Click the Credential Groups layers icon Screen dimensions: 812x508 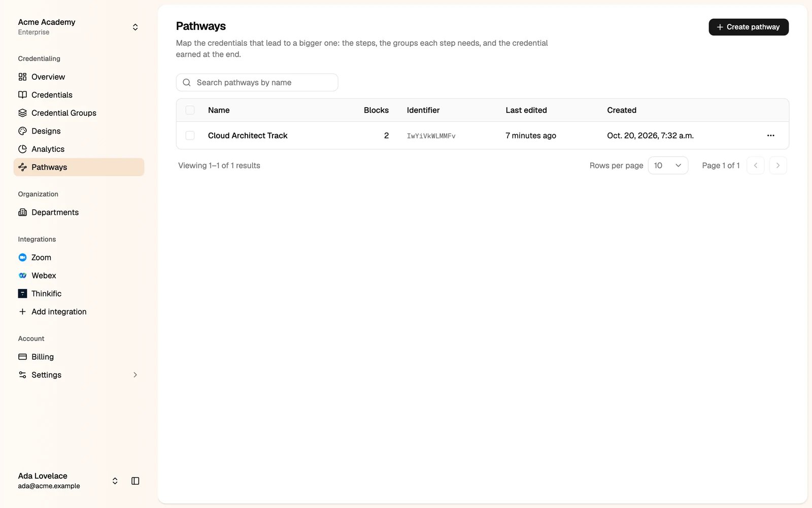(x=22, y=113)
